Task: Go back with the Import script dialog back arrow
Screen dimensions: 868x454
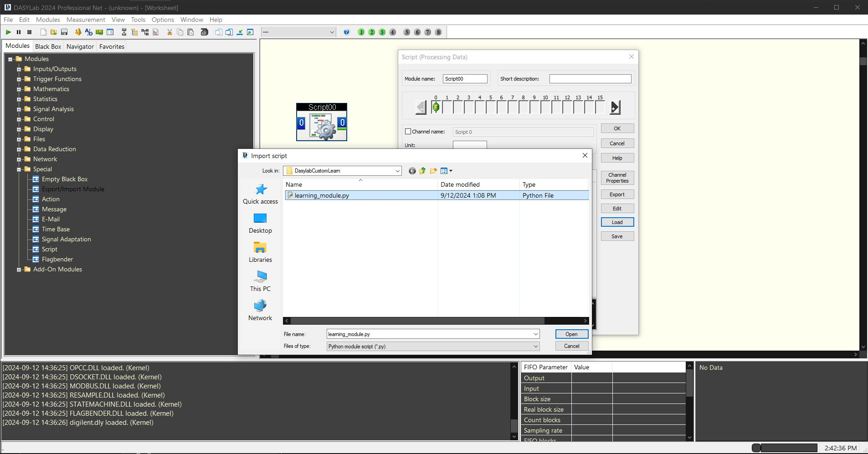Action: click(x=412, y=171)
